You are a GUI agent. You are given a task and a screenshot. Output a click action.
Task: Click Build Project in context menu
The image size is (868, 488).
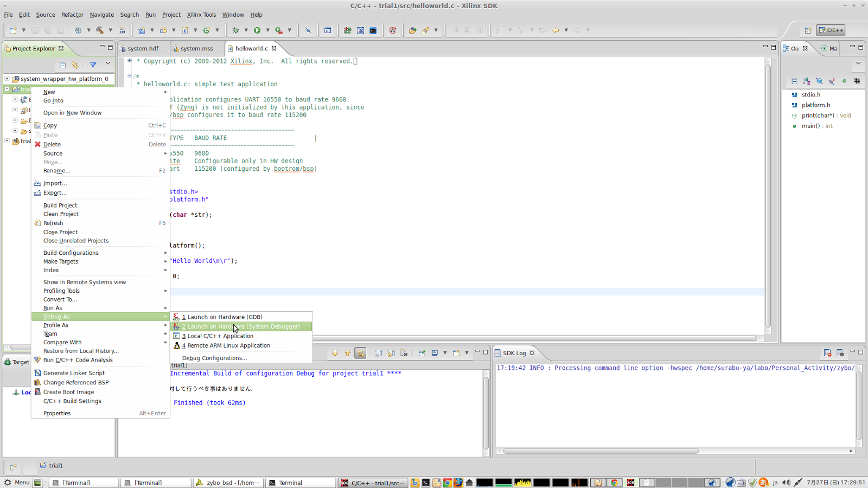point(101,206)
